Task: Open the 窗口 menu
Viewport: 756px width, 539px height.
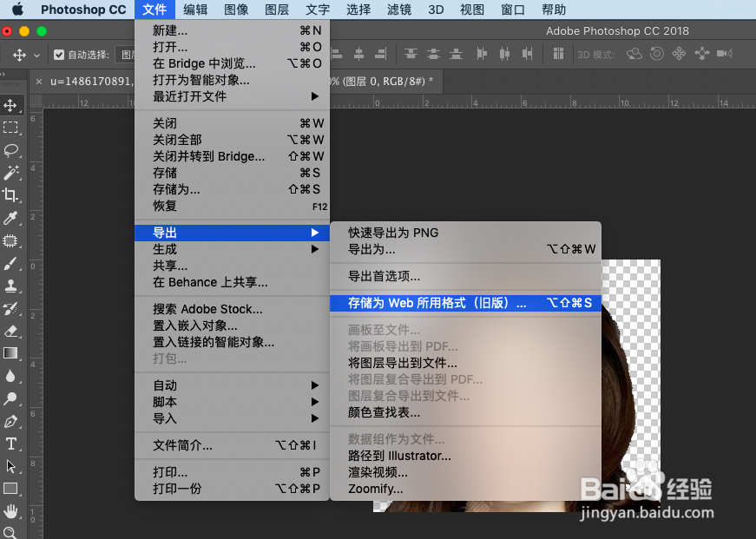Action: pyautogui.click(x=511, y=10)
